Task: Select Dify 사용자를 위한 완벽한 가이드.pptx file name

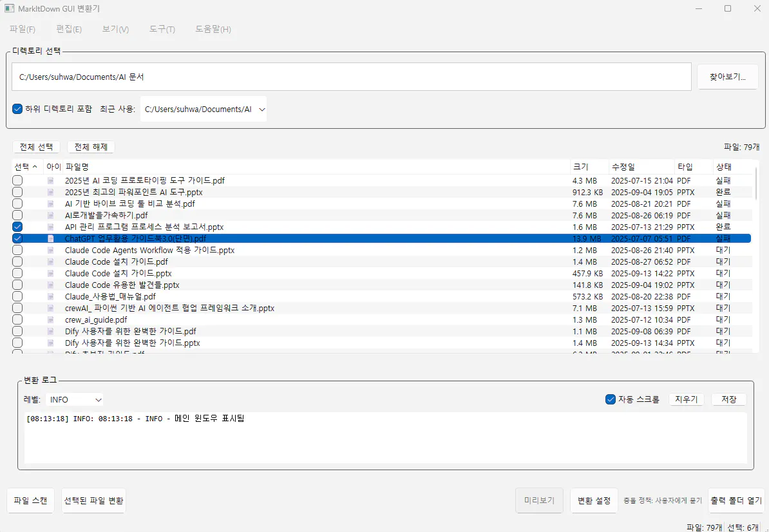Action: click(133, 343)
